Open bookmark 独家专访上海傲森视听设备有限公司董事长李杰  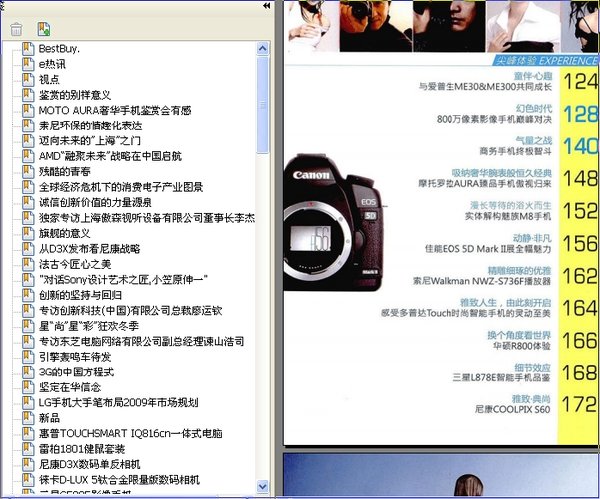(147, 218)
